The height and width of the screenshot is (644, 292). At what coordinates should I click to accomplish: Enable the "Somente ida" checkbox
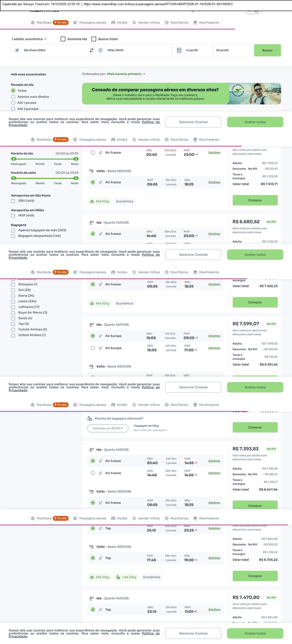pos(63,39)
